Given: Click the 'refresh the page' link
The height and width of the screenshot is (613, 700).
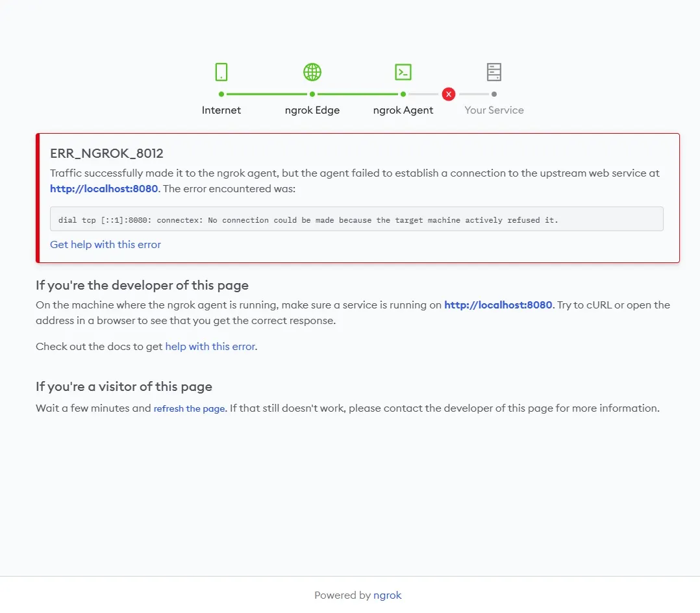Looking at the screenshot, I should [189, 408].
